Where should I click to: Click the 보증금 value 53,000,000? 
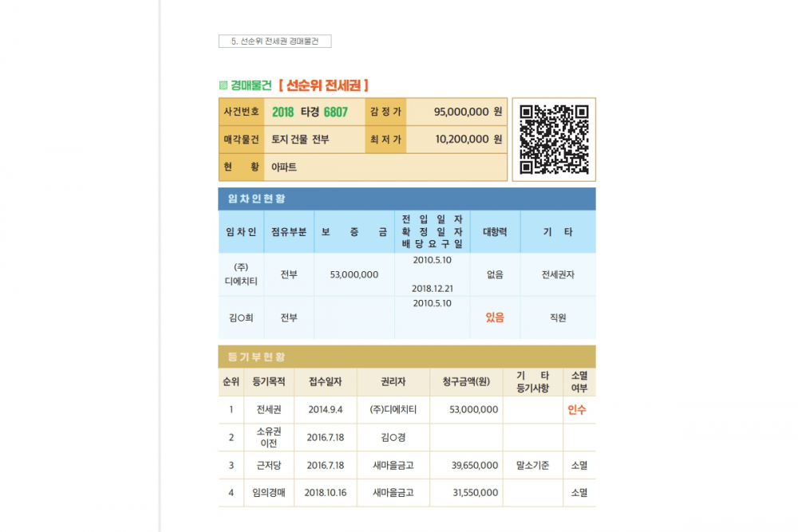[354, 274]
